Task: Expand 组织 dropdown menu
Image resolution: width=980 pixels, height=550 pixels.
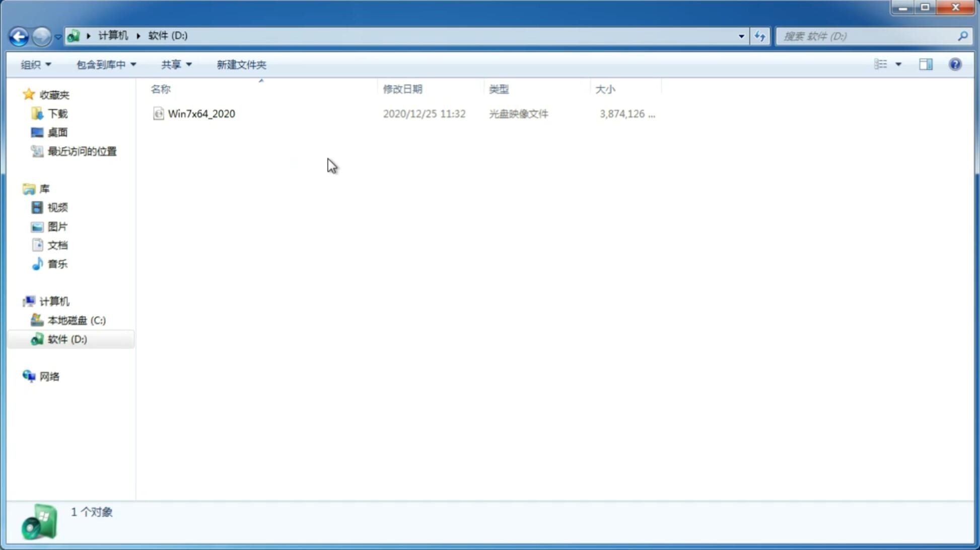Action: coord(36,64)
